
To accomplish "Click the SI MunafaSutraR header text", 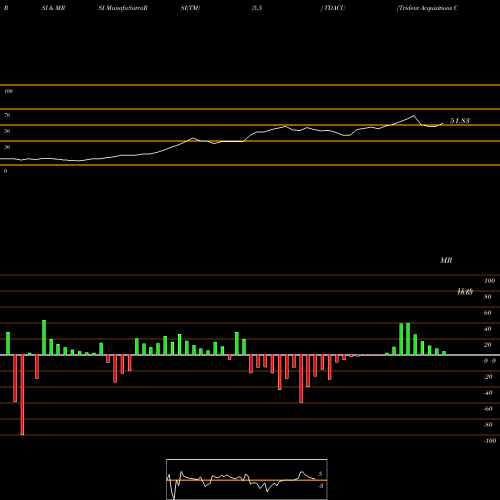I will tap(123, 8).
